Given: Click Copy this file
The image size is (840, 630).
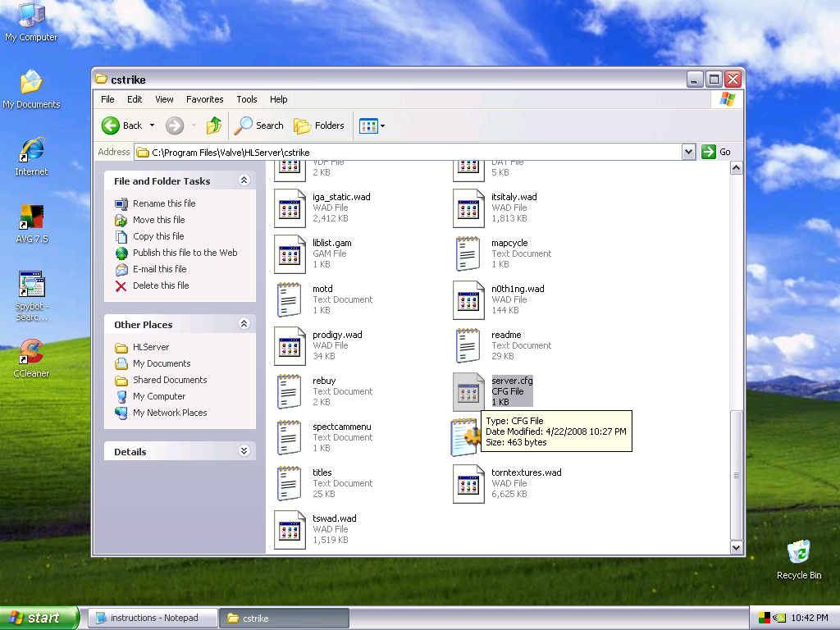Looking at the screenshot, I should [x=158, y=236].
